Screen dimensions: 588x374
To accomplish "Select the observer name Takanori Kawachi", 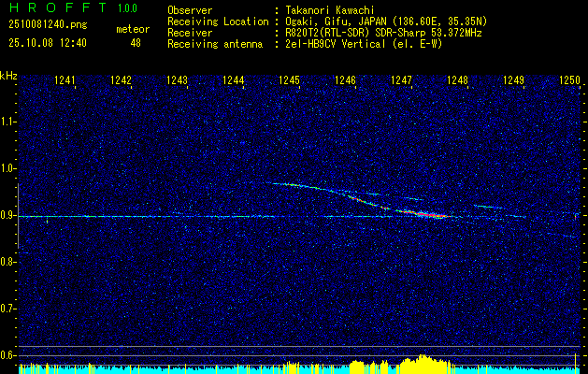I will (x=329, y=10).
